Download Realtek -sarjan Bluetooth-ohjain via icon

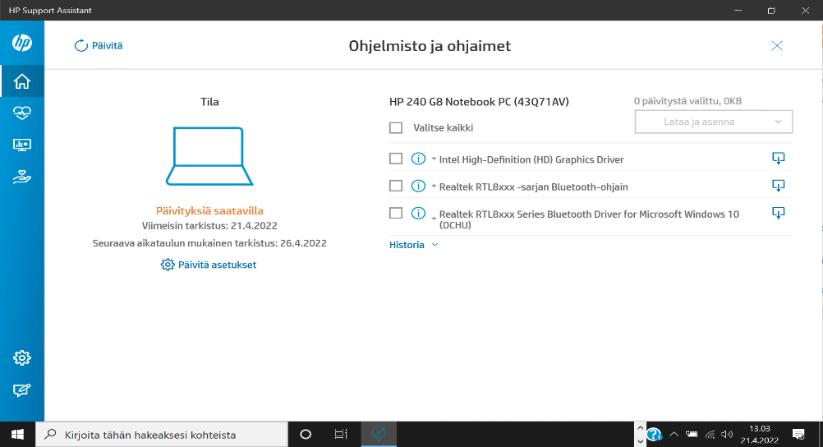778,185
